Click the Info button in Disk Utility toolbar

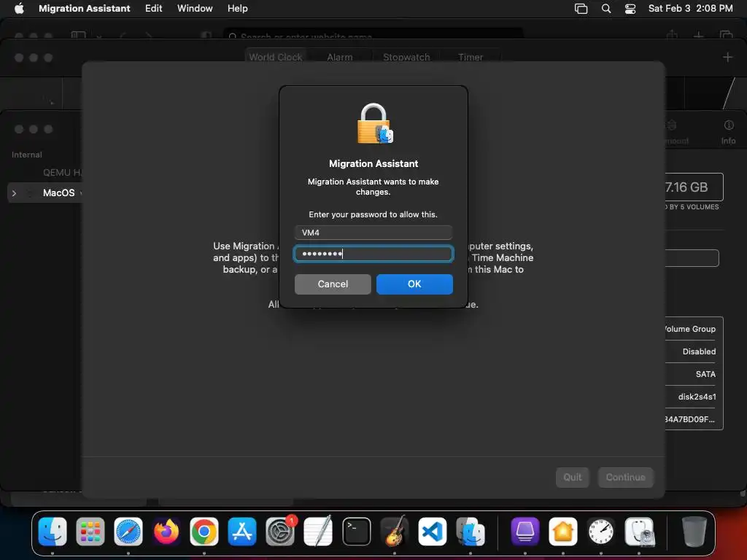729,132
